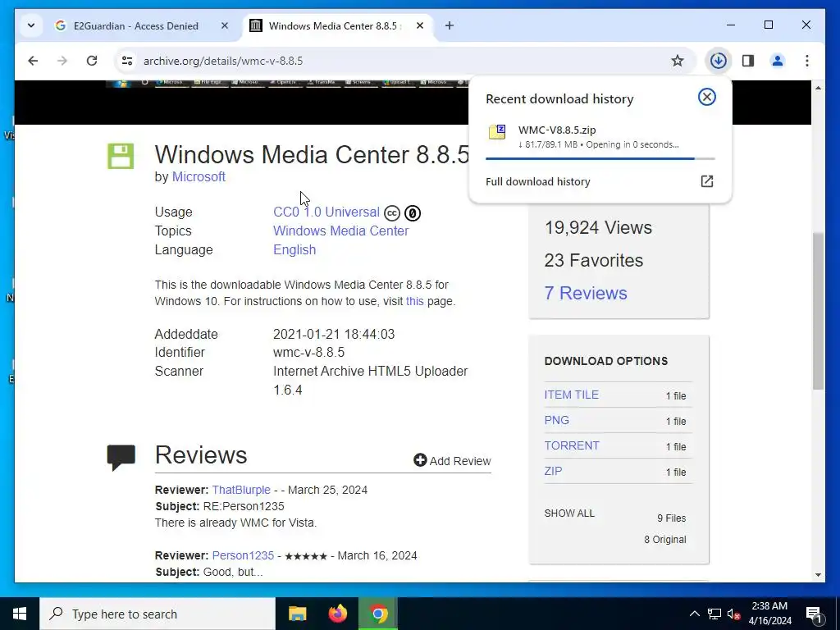Click the 9 Files count
The height and width of the screenshot is (630, 840).
[x=671, y=518]
